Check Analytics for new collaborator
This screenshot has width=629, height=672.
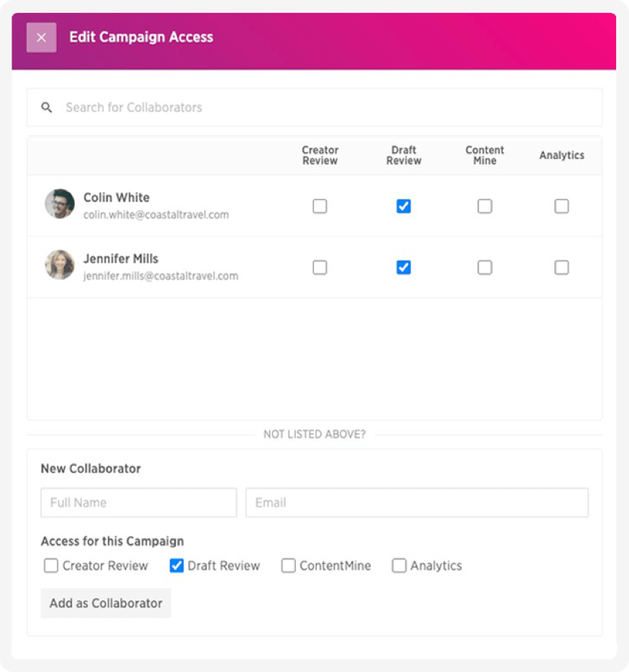tap(399, 566)
